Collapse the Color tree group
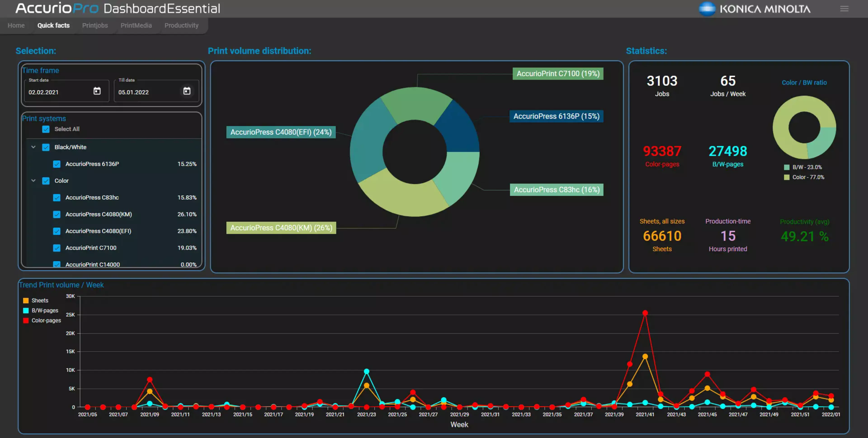The width and height of the screenshot is (868, 438). [x=33, y=181]
